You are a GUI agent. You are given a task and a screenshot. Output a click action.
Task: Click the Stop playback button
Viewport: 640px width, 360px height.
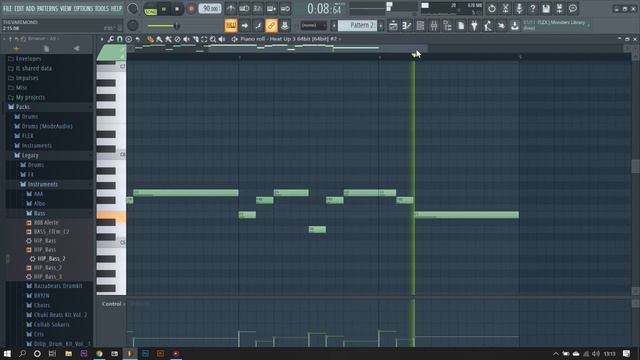coord(177,9)
